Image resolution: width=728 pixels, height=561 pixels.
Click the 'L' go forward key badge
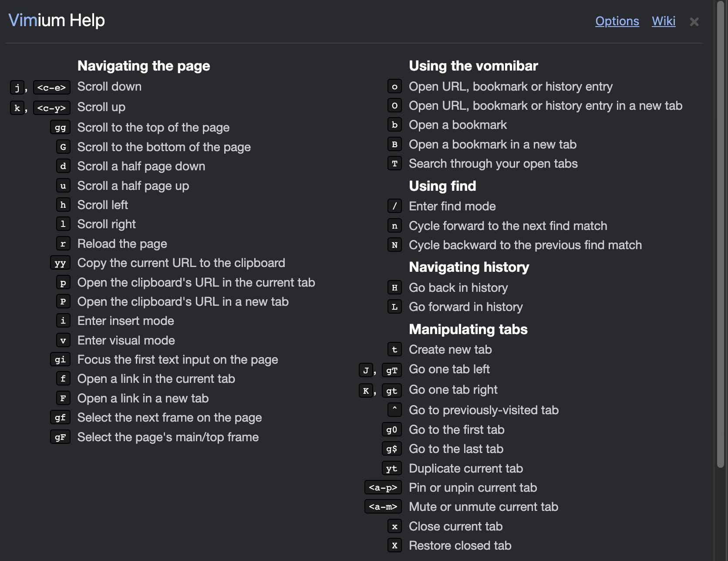[x=394, y=307]
